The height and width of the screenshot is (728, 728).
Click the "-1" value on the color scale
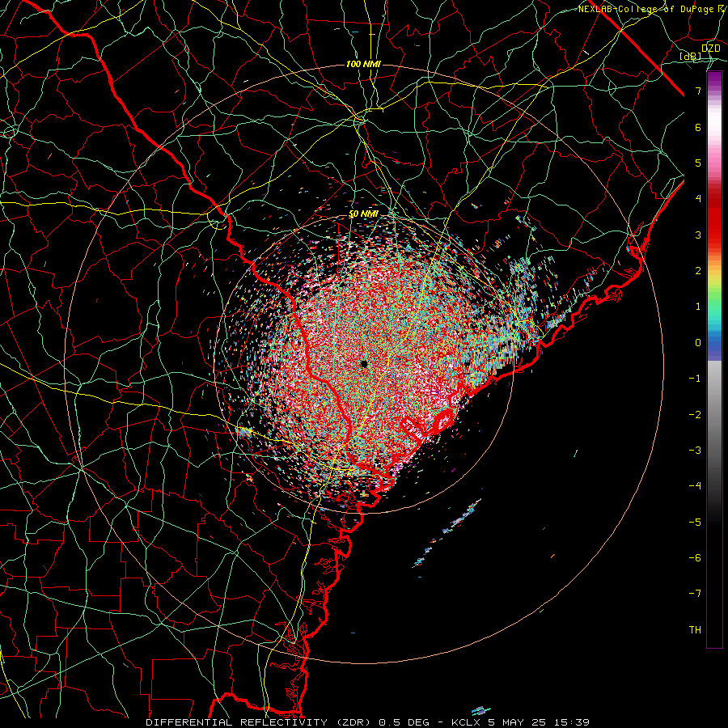[x=695, y=379]
